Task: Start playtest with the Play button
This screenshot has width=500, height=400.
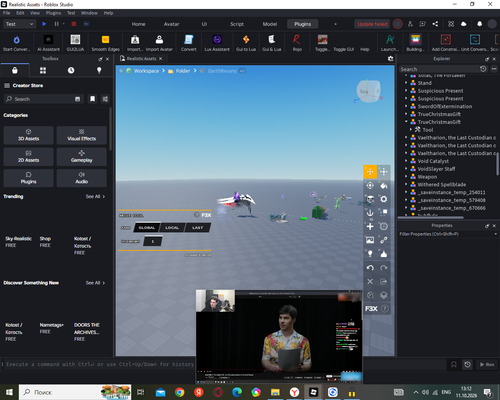Action: click(x=44, y=24)
